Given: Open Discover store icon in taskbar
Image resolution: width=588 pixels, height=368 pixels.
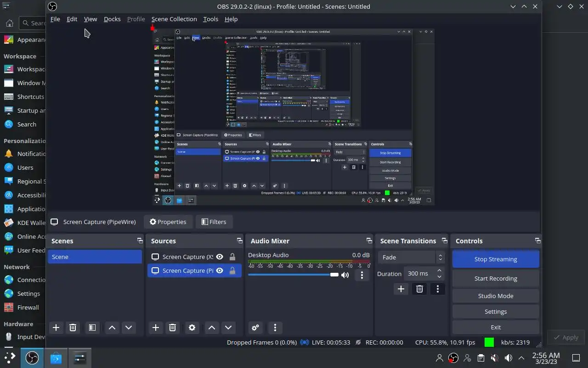Looking at the screenshot, I should 56,357.
